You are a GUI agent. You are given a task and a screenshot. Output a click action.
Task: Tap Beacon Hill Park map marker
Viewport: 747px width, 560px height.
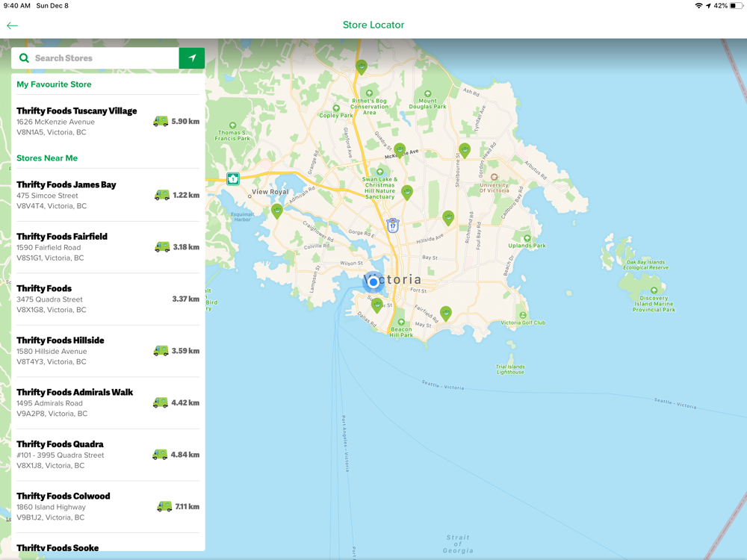point(401,323)
